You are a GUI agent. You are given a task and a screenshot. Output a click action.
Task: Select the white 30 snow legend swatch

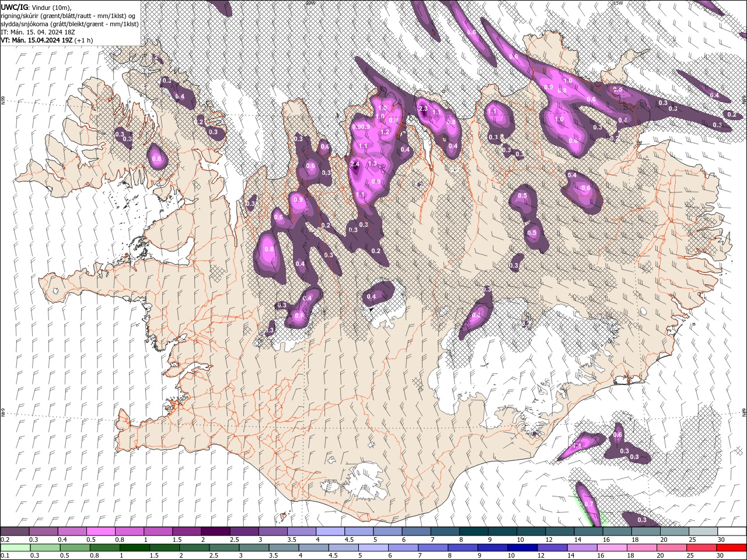coord(731,531)
